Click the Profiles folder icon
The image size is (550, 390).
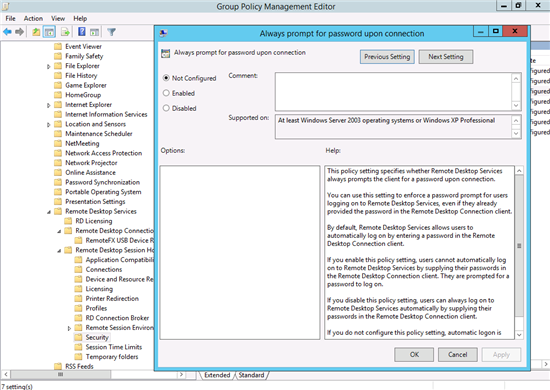tap(78, 308)
